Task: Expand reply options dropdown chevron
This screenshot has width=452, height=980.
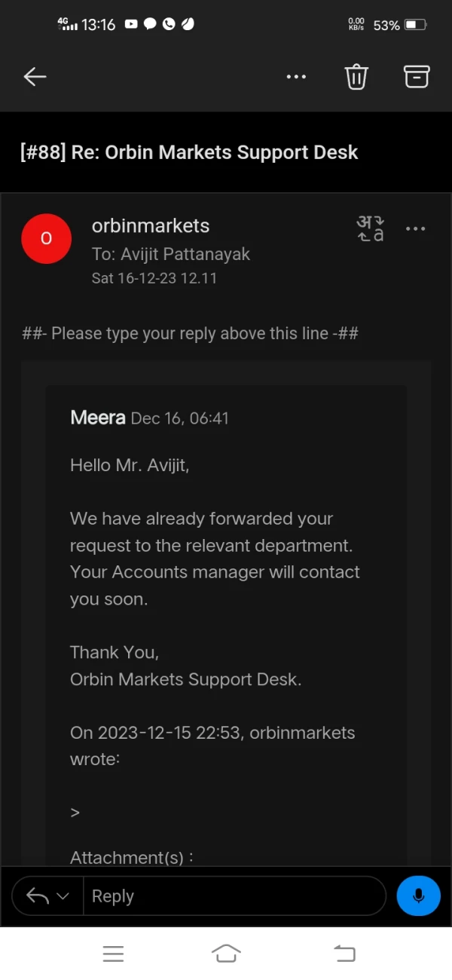Action: [x=63, y=896]
